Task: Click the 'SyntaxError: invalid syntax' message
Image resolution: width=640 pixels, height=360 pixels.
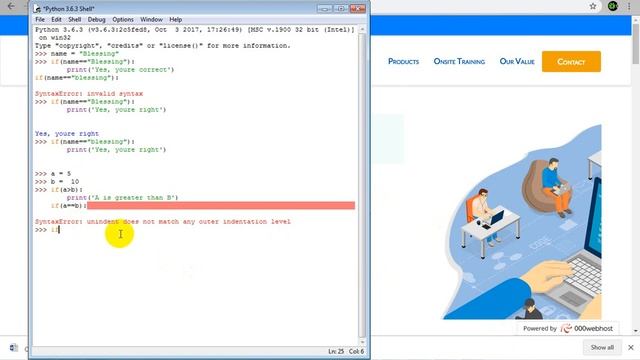Action: 89,93
